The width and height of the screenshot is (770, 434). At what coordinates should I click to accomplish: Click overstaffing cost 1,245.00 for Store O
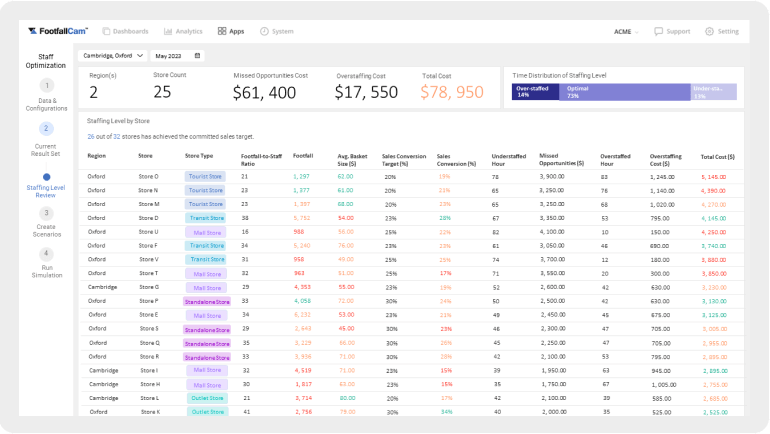[662, 177]
